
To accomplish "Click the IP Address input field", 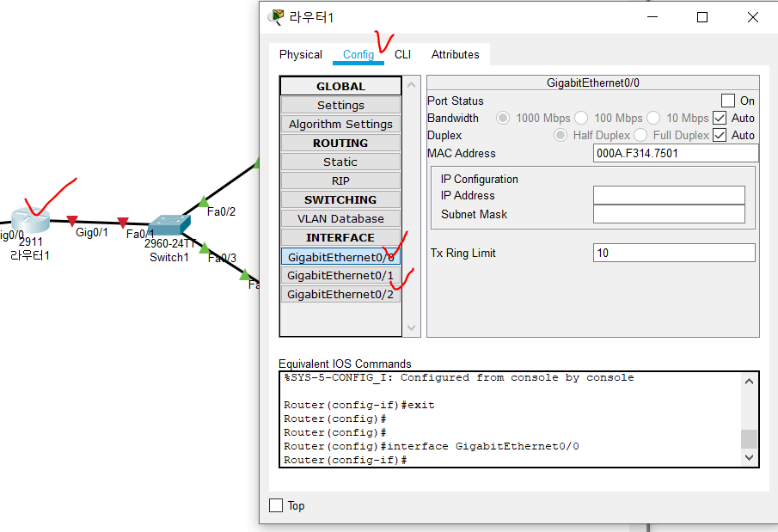I will point(669,195).
